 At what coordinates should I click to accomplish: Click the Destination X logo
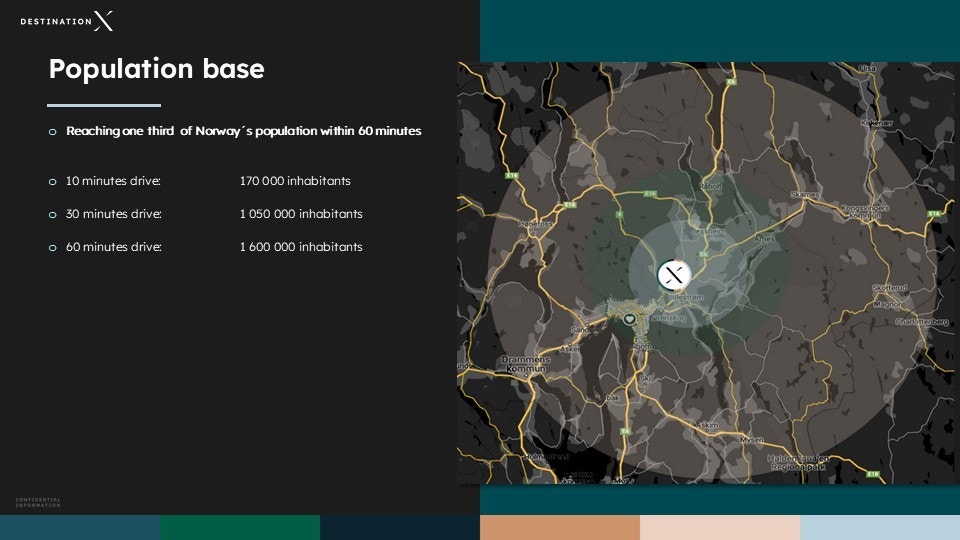67,21
